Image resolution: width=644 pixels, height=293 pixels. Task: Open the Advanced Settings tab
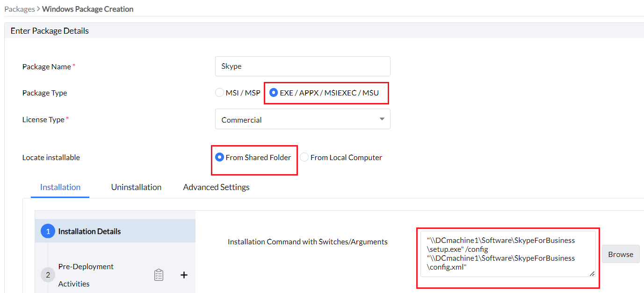coord(216,187)
